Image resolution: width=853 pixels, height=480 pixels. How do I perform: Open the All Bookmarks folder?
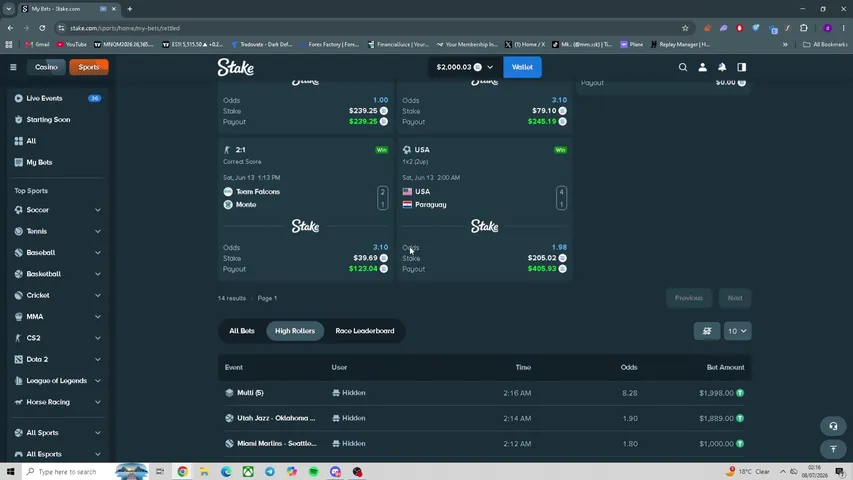tap(825, 45)
